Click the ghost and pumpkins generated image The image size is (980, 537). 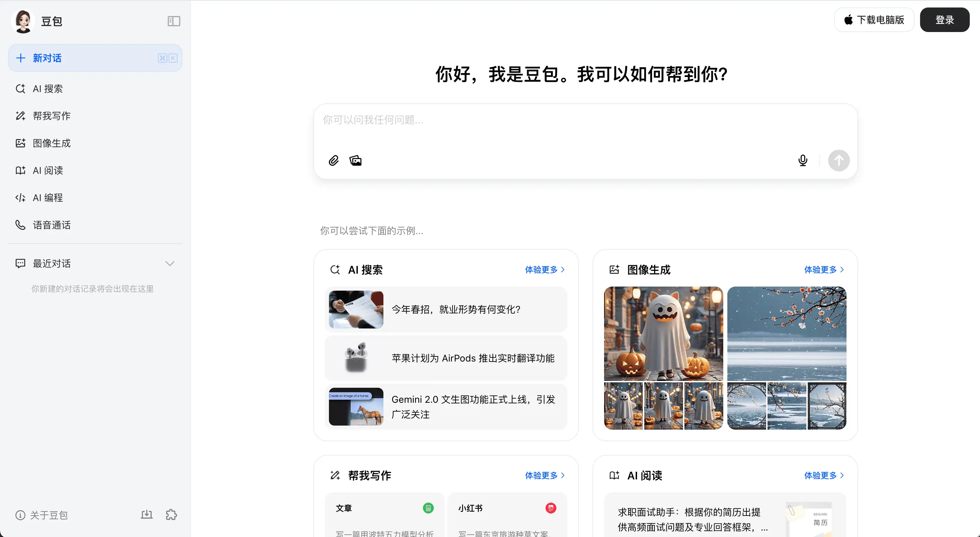(x=663, y=334)
